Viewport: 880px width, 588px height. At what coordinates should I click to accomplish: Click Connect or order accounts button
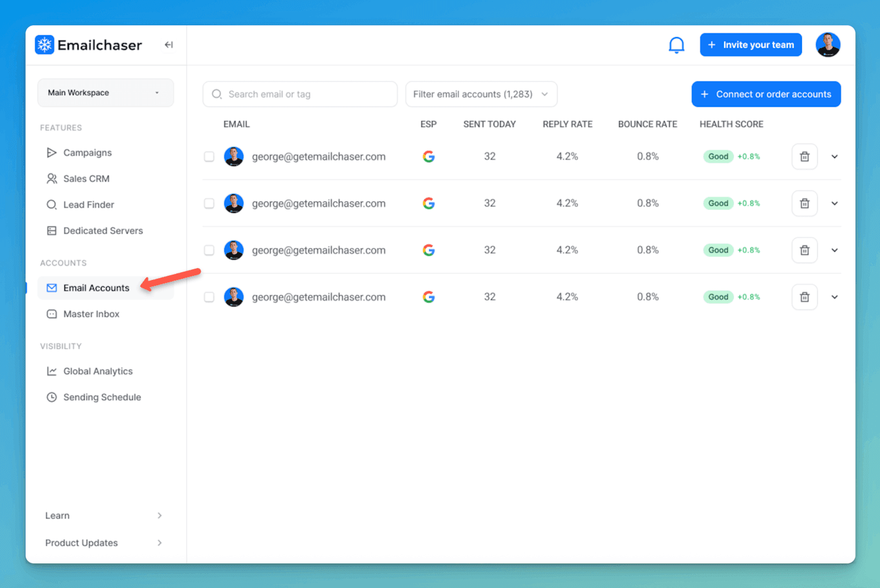(x=766, y=94)
